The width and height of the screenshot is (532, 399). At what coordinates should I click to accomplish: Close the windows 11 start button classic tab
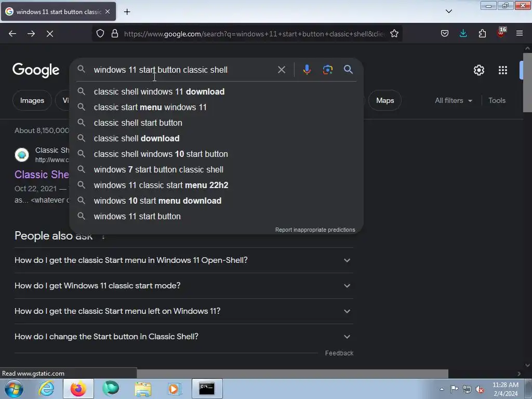tap(108, 11)
